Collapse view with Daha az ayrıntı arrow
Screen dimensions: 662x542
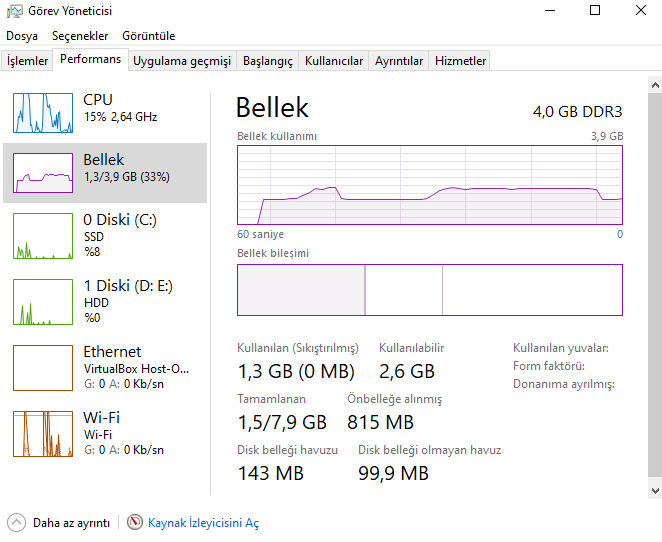coord(17,522)
